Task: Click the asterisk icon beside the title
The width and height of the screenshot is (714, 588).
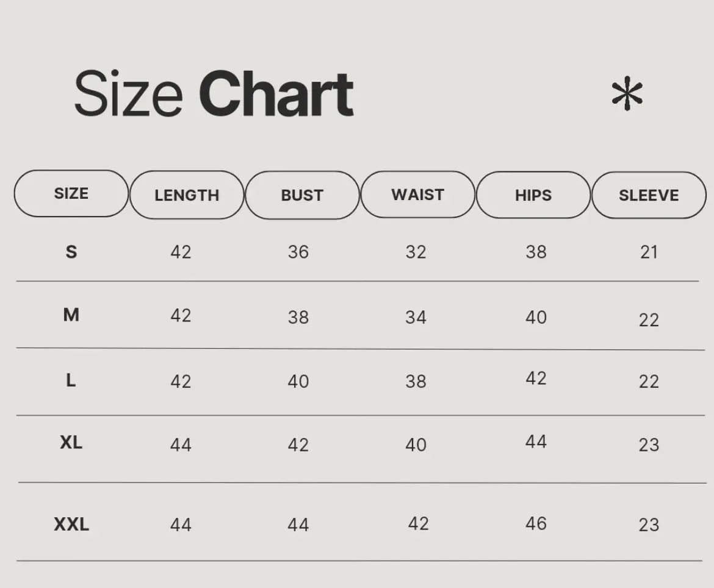Action: click(627, 96)
